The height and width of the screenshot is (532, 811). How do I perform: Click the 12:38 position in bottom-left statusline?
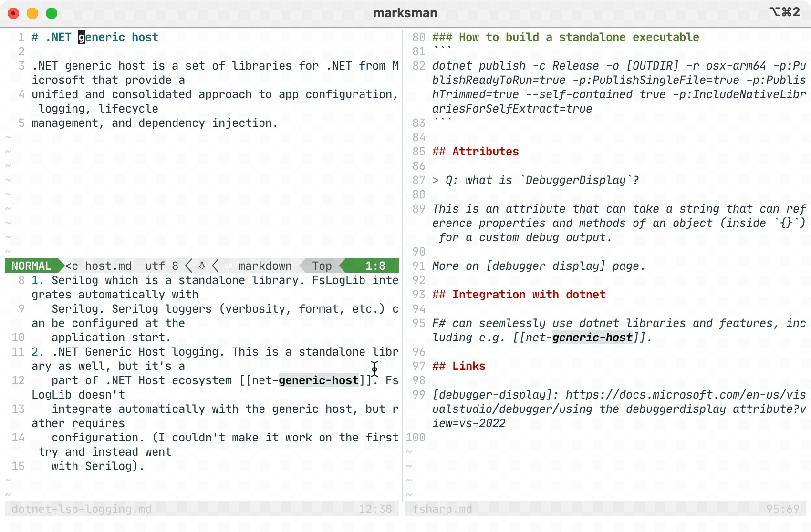(x=375, y=509)
